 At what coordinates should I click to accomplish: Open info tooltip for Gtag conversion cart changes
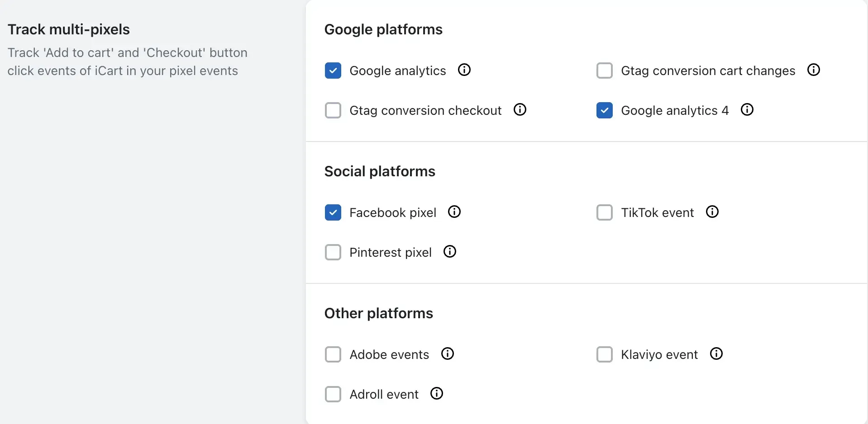(814, 70)
